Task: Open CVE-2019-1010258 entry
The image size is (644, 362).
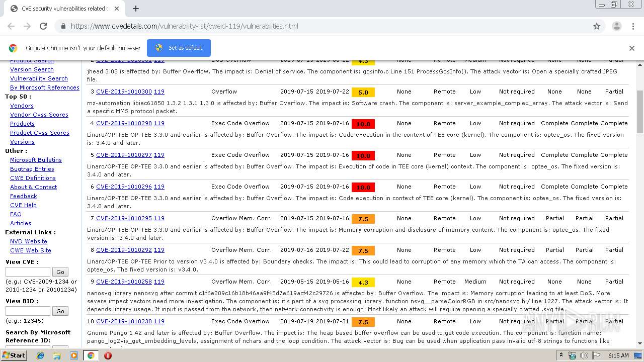Action: pos(124,282)
